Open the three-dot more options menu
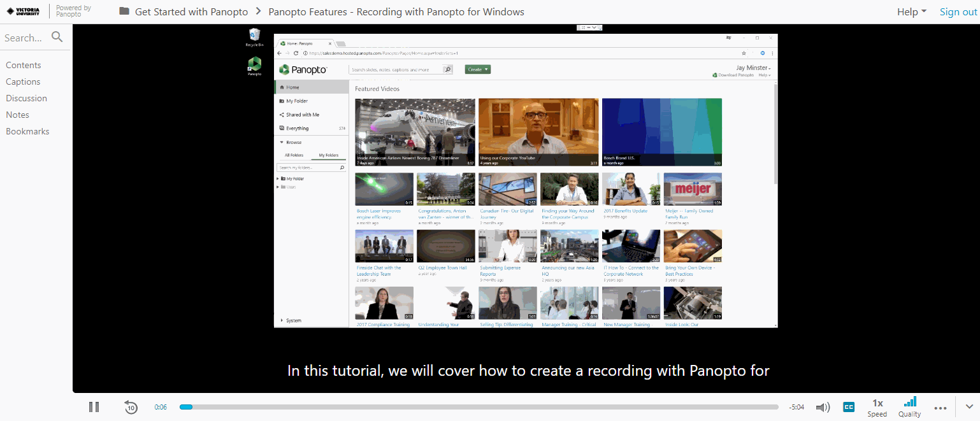This screenshot has width=980, height=421. [x=940, y=408]
